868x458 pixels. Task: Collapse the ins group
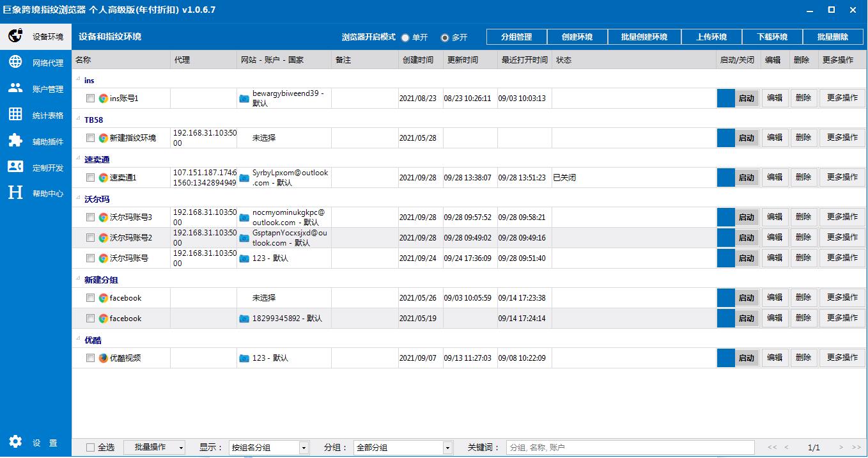pos(79,80)
